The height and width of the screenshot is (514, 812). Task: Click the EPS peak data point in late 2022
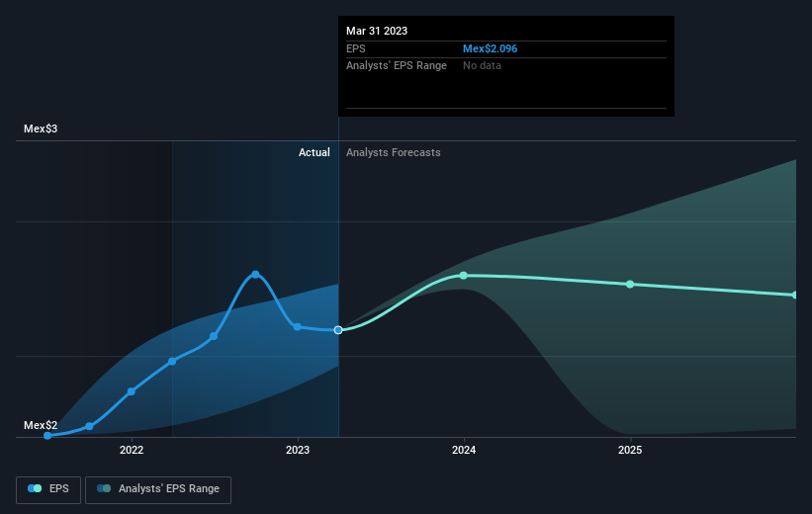(255, 275)
